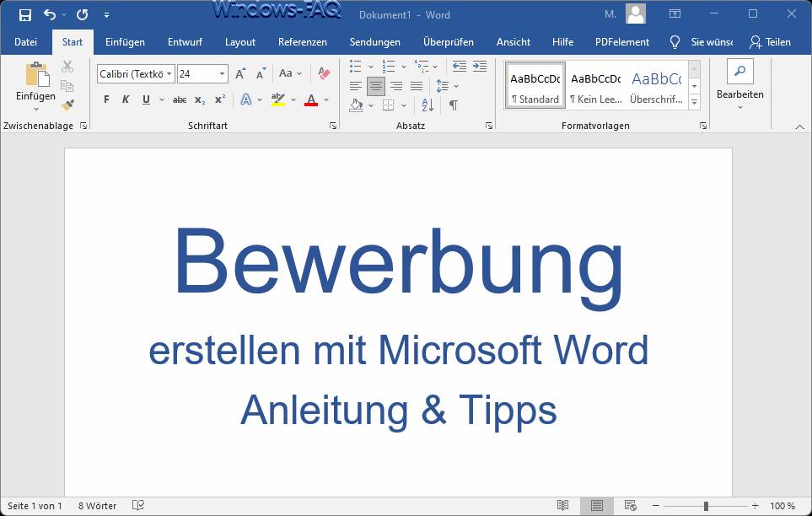Open borders button in Absatz group
Screen dimensions: 812x516
pyautogui.click(x=389, y=105)
